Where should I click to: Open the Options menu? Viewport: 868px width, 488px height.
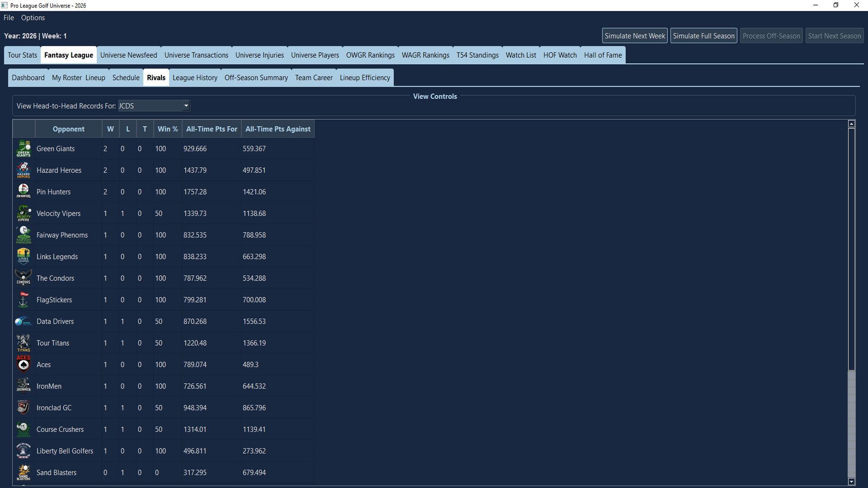[33, 18]
